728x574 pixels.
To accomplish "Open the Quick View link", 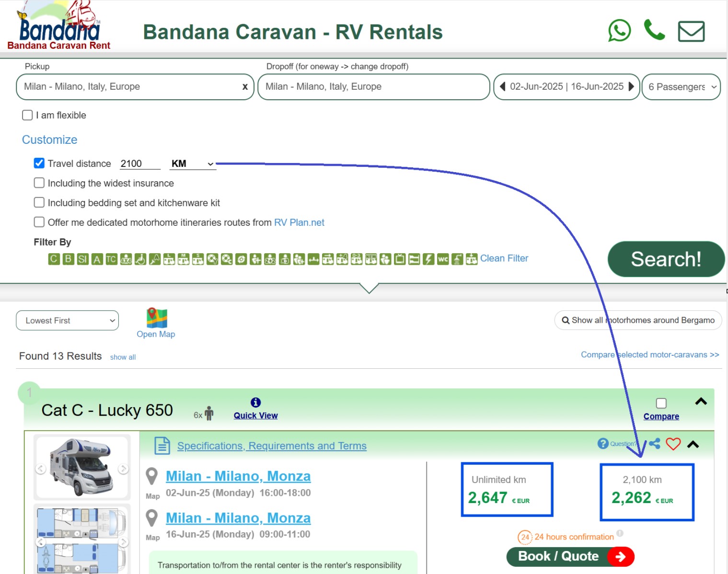I will coord(256,416).
